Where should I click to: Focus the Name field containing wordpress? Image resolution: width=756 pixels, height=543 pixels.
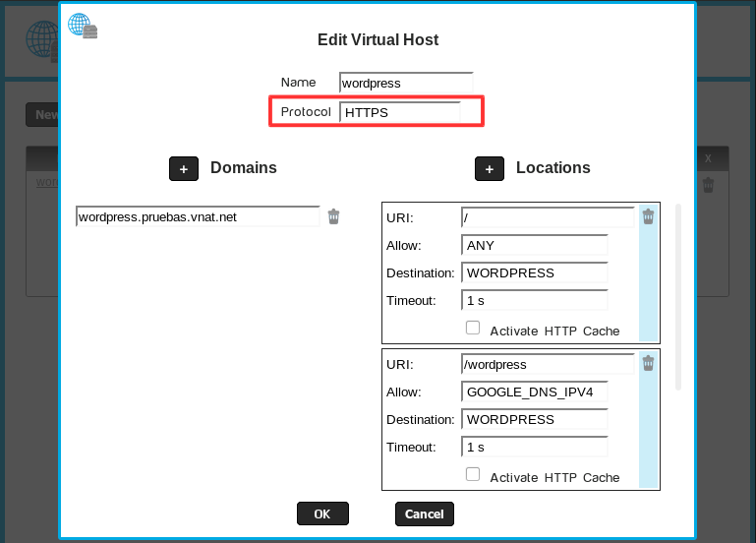click(406, 83)
